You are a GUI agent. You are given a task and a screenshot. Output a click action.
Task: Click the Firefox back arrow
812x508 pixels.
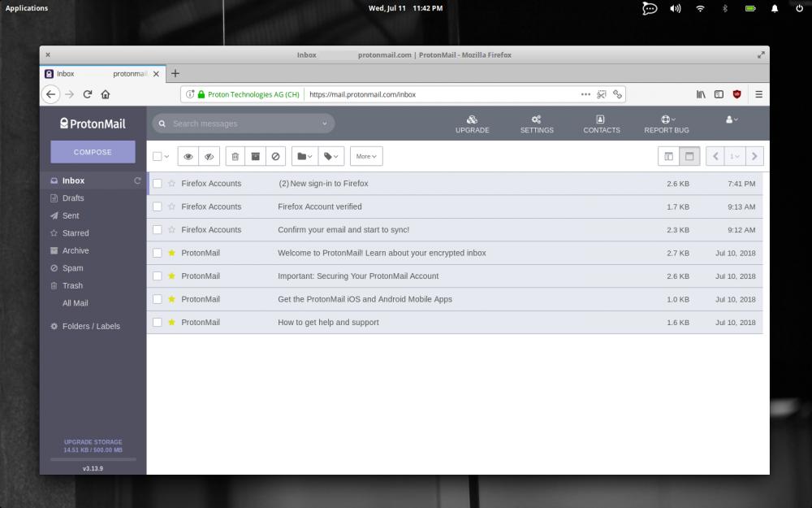coord(50,94)
